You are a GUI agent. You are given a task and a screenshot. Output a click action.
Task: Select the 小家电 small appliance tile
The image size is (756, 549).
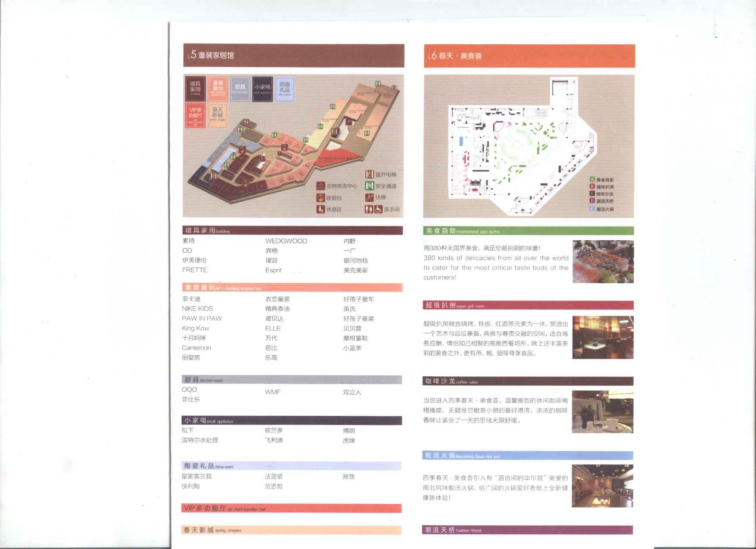point(262,89)
